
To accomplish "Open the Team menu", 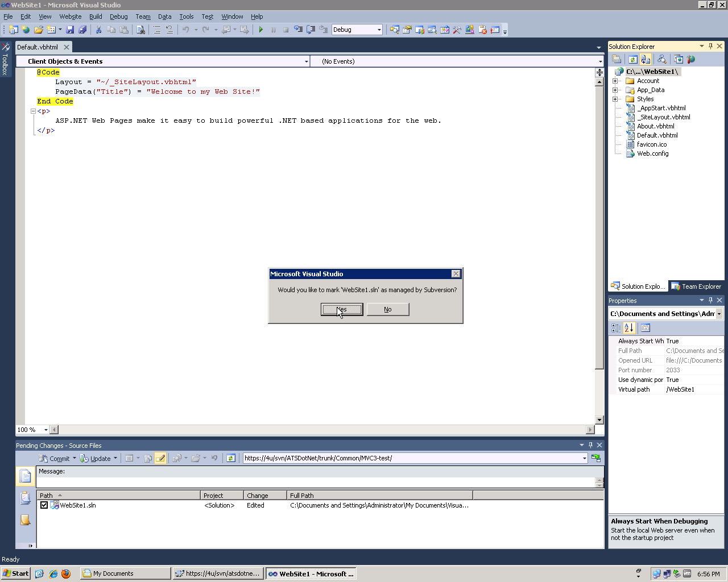I will tap(143, 16).
